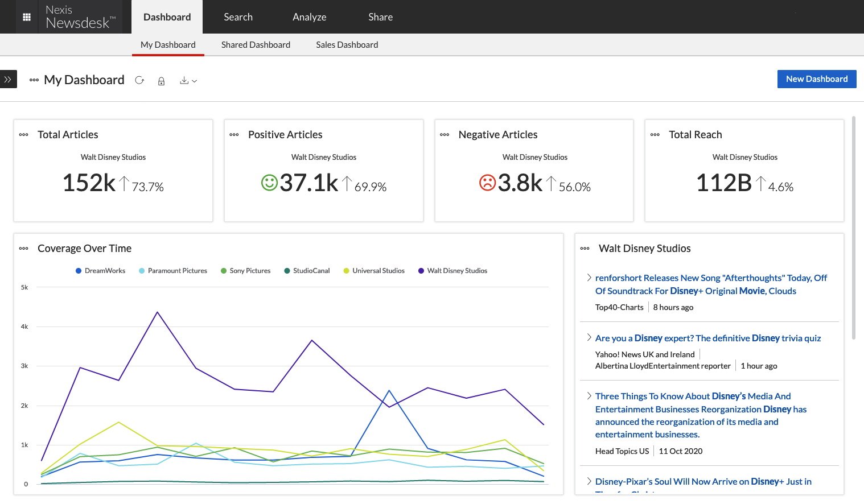This screenshot has width=864, height=504.
Task: Open Coverage Over Time widget options menu
Action: pyautogui.click(x=24, y=249)
